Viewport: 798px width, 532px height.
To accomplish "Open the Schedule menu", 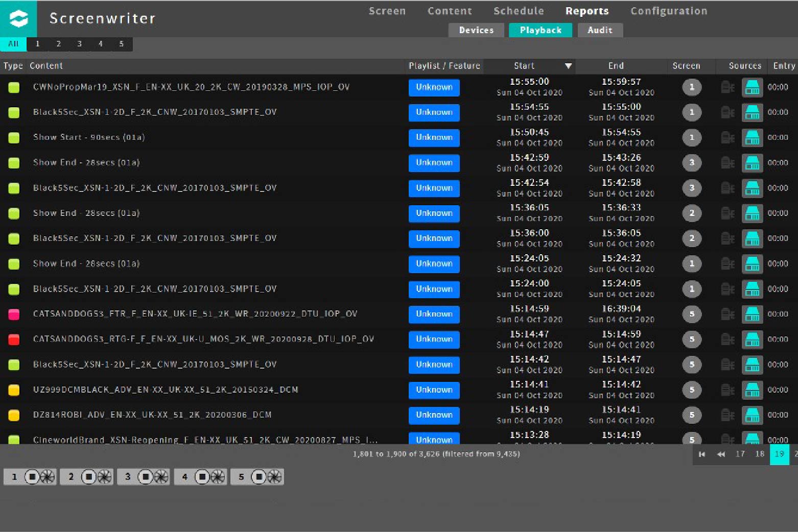I will pyautogui.click(x=518, y=11).
